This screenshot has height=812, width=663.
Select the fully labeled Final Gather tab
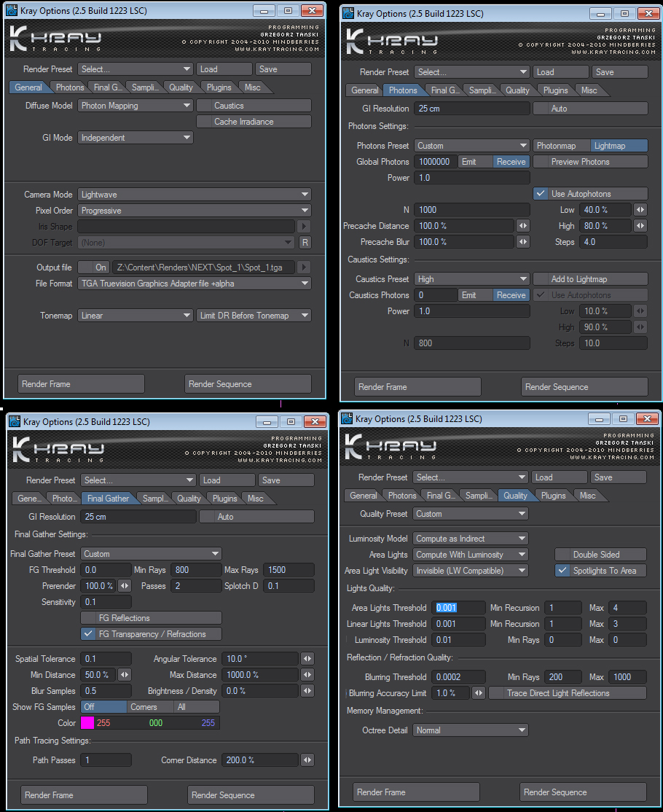[107, 499]
